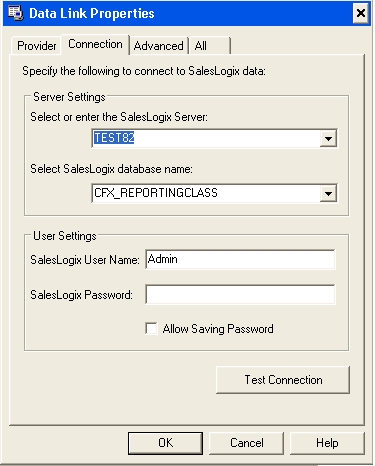Go to the All tab
Screen dimensions: 375x466
pos(209,46)
